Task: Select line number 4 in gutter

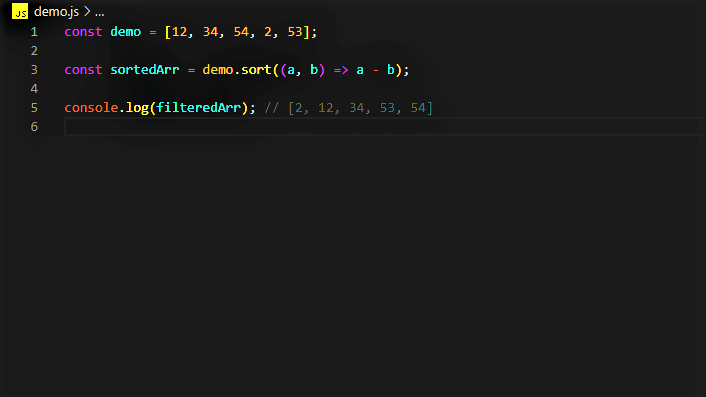Action: [x=34, y=89]
